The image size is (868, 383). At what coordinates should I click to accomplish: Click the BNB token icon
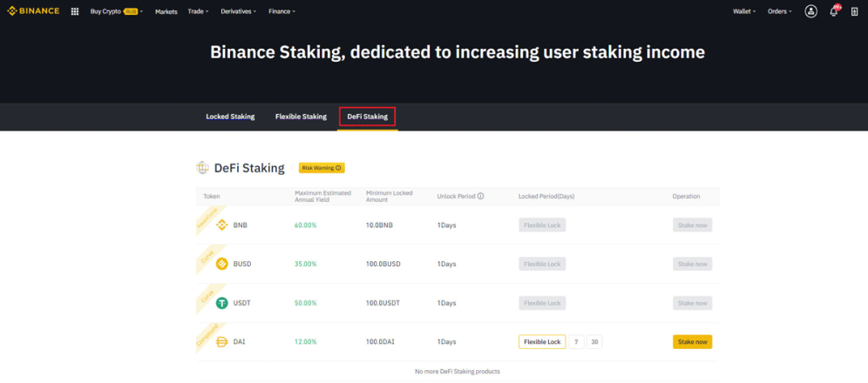pos(222,225)
